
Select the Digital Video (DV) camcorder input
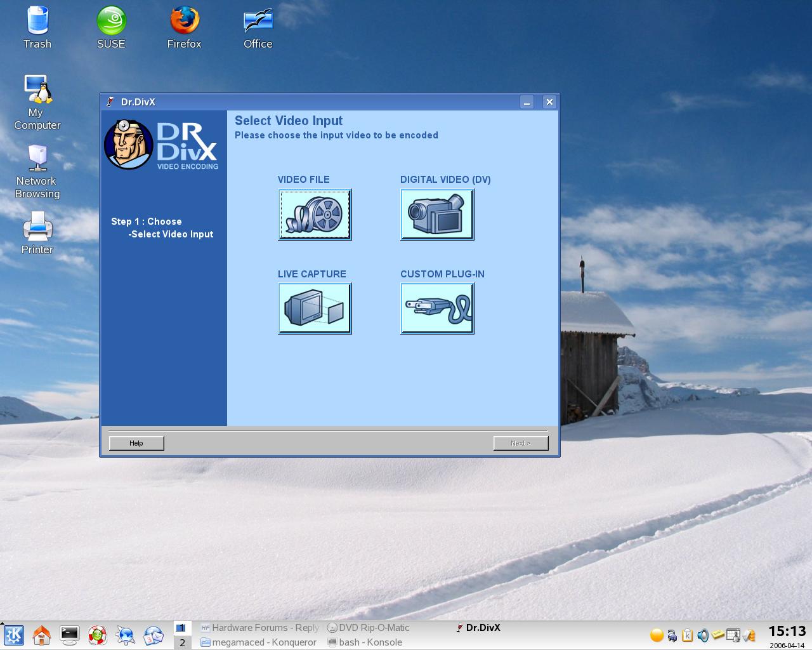pyautogui.click(x=437, y=215)
